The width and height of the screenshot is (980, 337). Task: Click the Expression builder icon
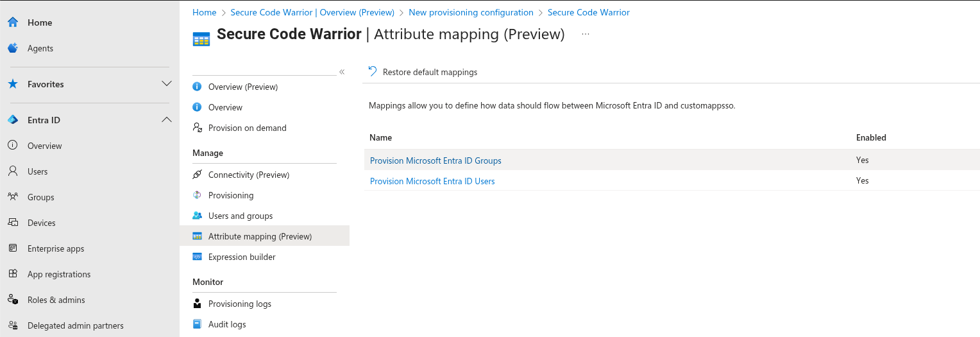pos(198,257)
